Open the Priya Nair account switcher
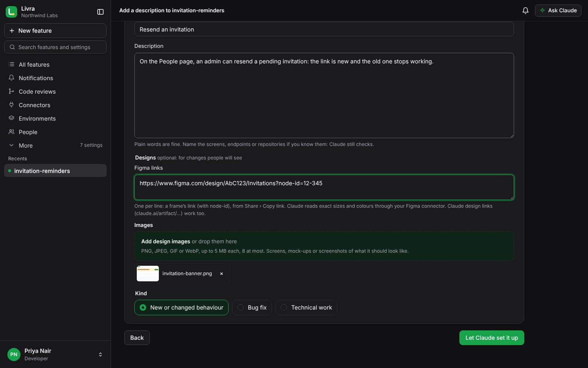 pyautogui.click(x=55, y=355)
